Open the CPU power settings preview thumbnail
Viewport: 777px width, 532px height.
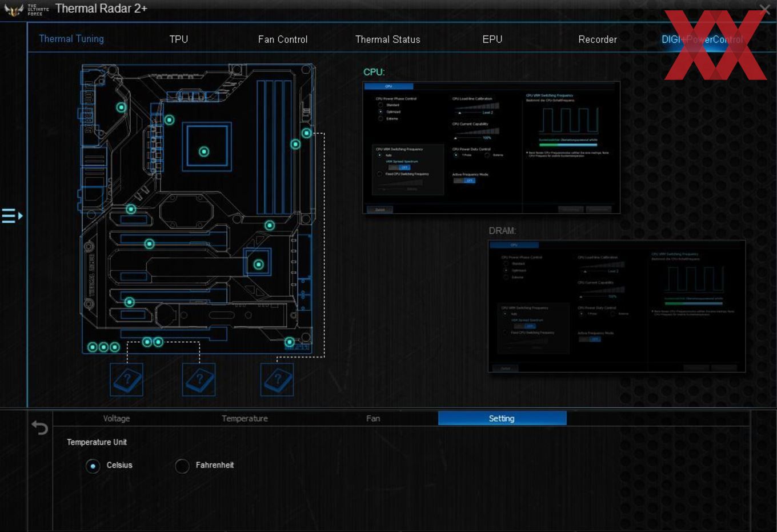point(491,147)
